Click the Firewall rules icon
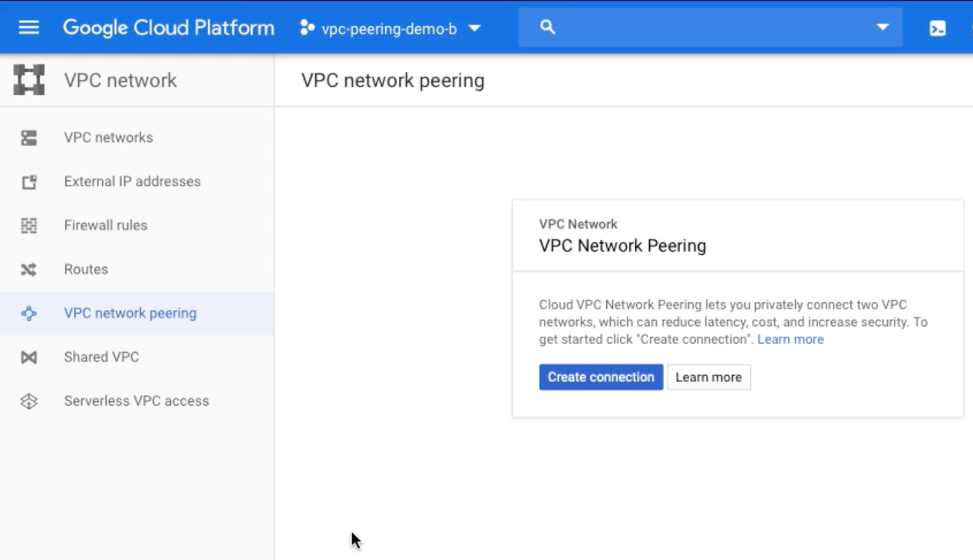The width and height of the screenshot is (973, 560). click(x=29, y=226)
